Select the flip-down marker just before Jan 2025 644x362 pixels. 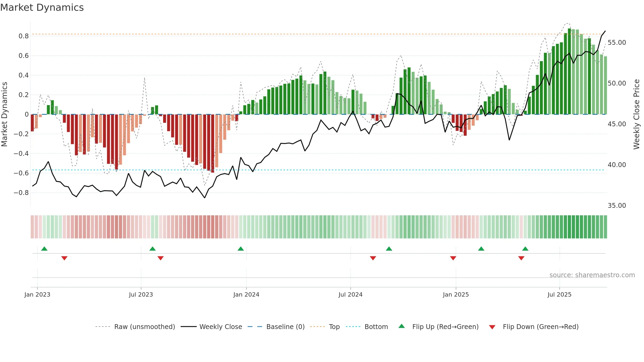[453, 258]
